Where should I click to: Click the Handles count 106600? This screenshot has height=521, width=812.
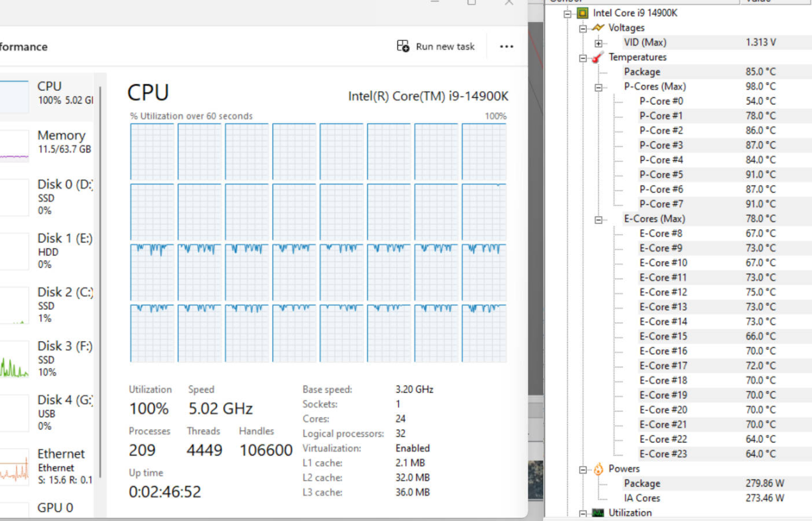[x=266, y=451]
